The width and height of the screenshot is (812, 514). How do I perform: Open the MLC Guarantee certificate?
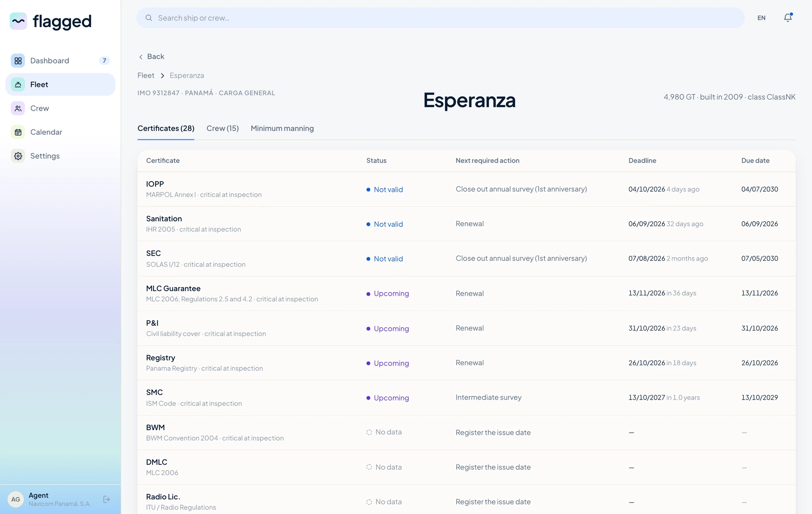pos(173,288)
